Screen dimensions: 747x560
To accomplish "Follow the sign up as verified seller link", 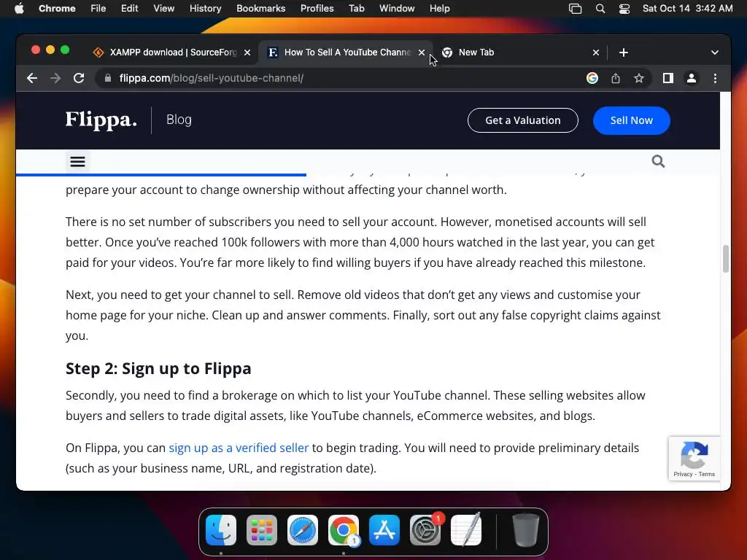I will pos(239,448).
